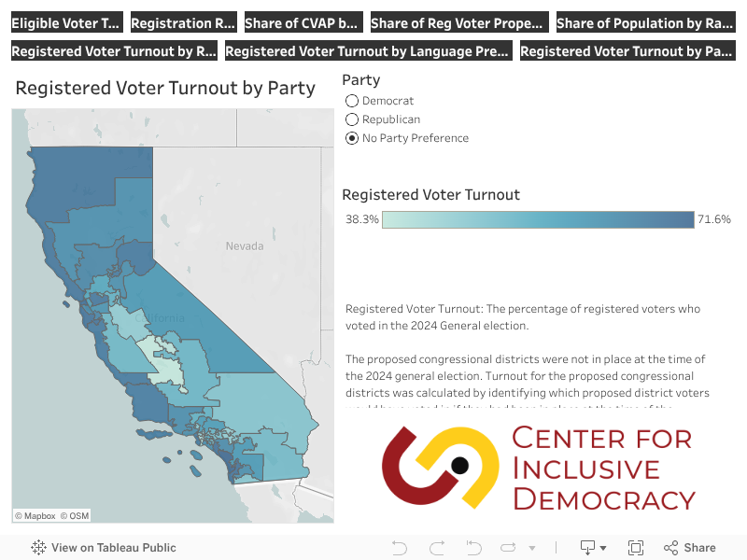Click the Share icon
This screenshot has width=747, height=560.
point(690,548)
